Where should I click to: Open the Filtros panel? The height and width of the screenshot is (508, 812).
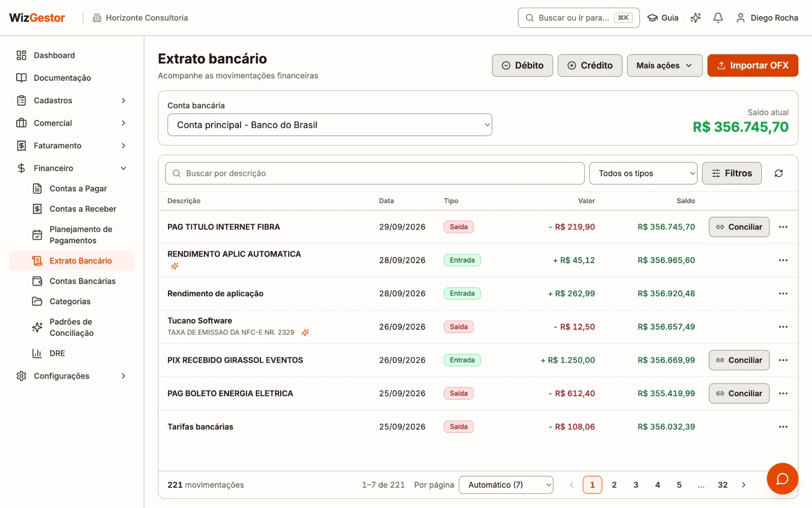731,173
